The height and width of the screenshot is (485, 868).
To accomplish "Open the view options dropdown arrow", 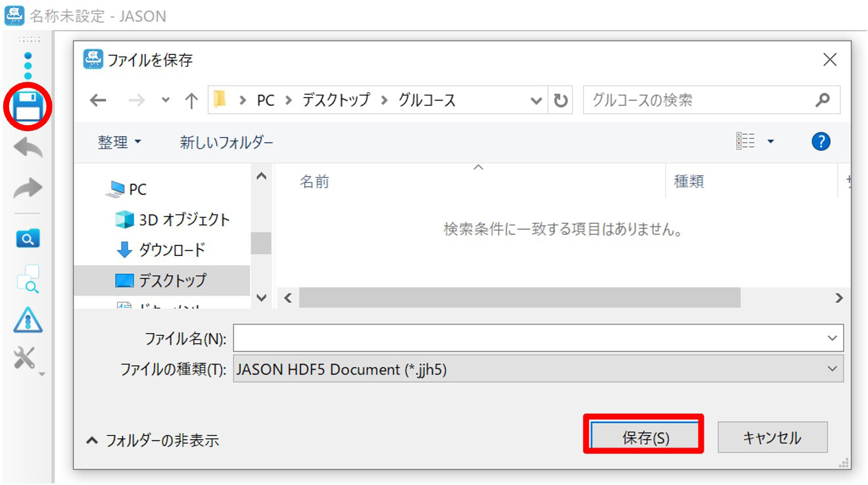I will coord(771,141).
